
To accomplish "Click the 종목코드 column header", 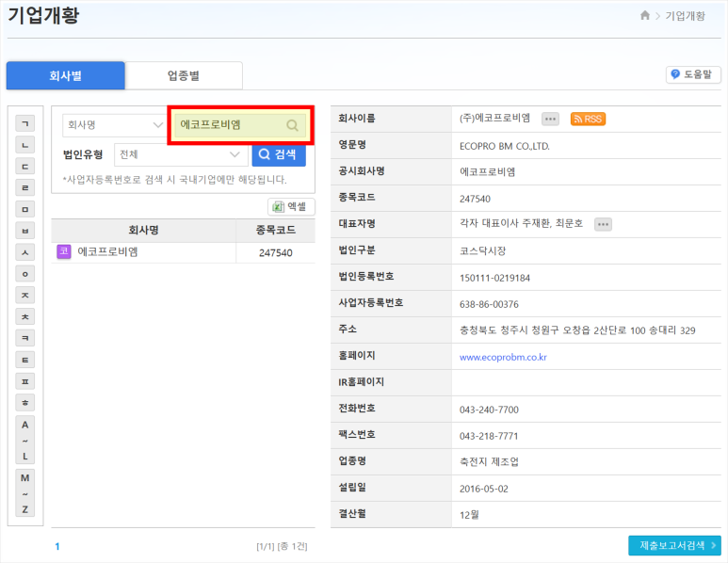I will click(275, 231).
